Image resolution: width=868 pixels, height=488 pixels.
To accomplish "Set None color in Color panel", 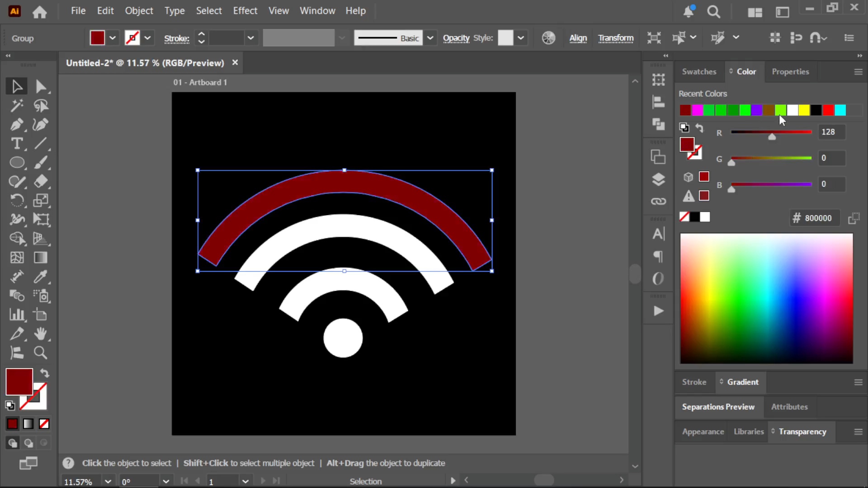I will click(684, 217).
